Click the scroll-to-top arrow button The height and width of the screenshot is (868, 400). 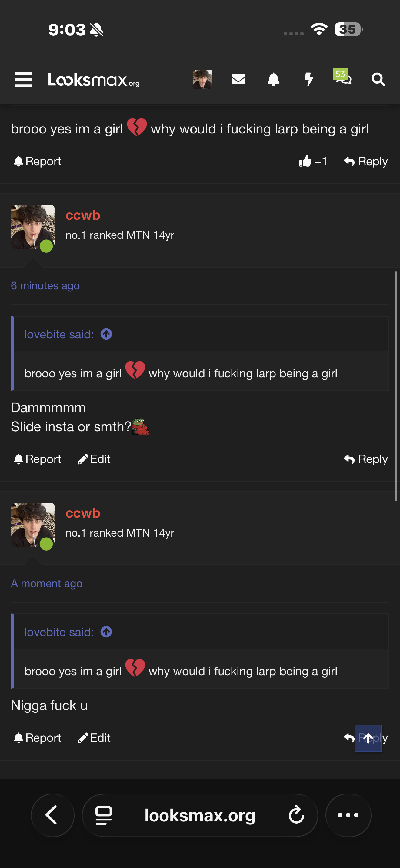pos(368,738)
